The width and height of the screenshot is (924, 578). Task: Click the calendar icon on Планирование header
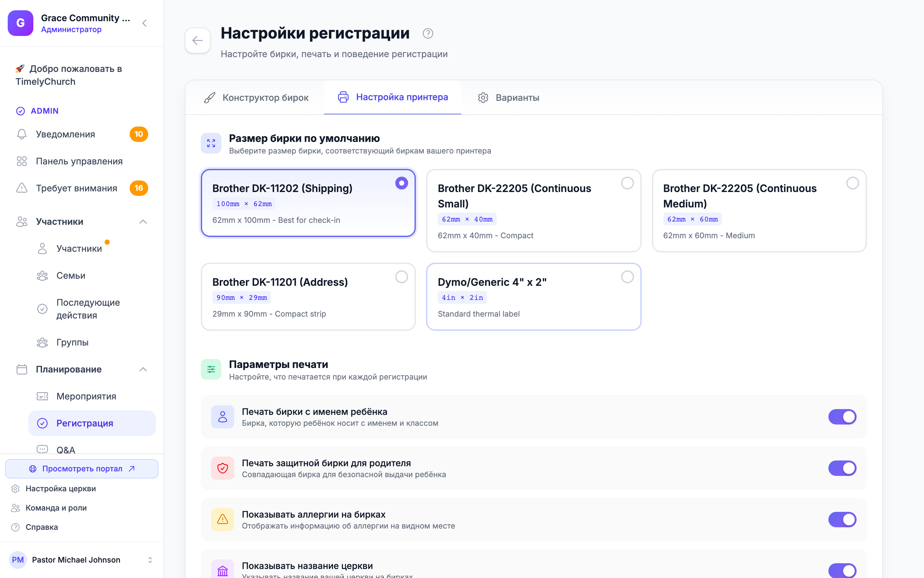[x=22, y=369]
